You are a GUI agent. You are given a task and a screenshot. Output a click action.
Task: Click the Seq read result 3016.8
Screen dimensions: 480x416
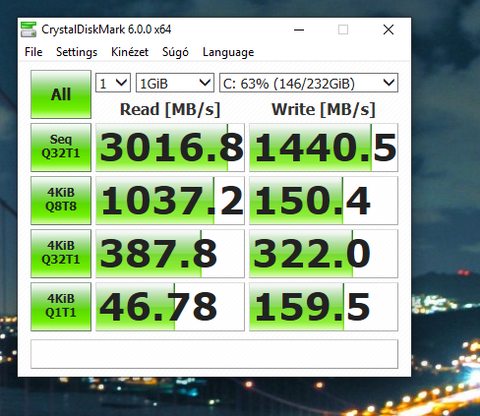point(170,147)
